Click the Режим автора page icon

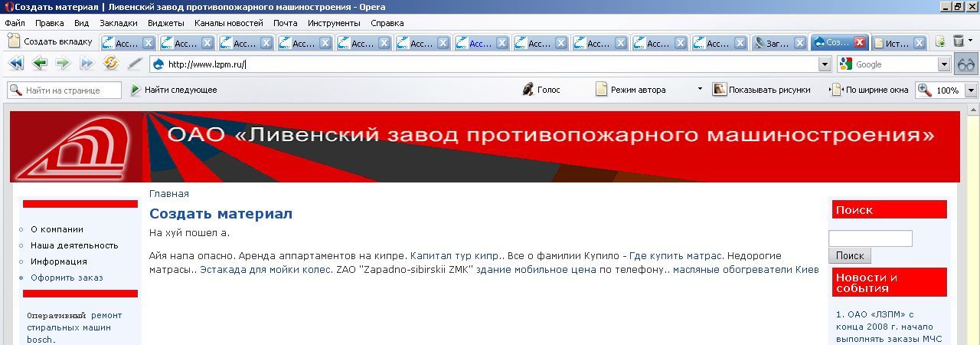601,90
